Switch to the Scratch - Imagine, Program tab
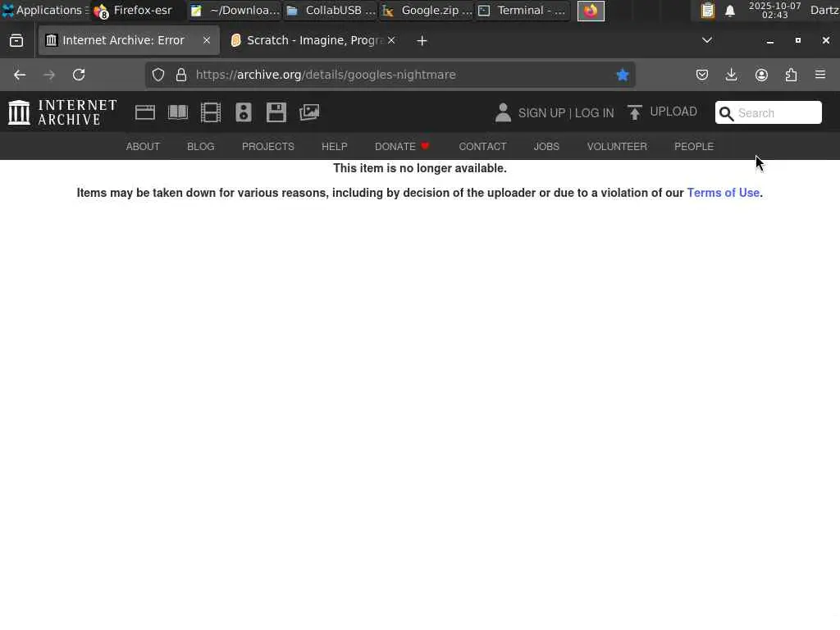 point(313,41)
